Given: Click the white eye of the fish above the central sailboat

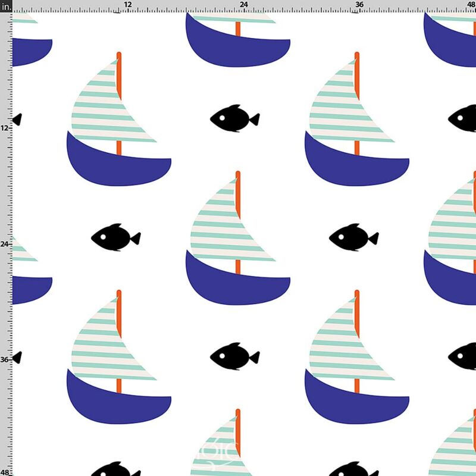Looking at the screenshot, I should point(222,118).
